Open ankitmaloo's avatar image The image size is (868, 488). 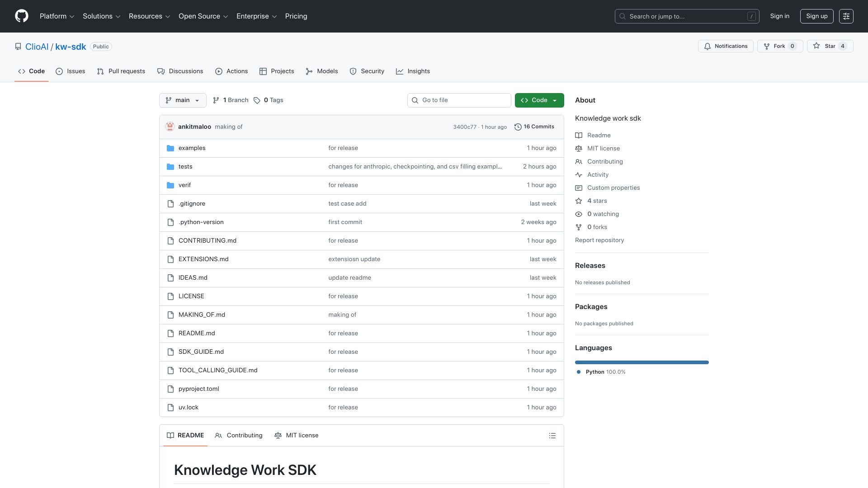(170, 127)
